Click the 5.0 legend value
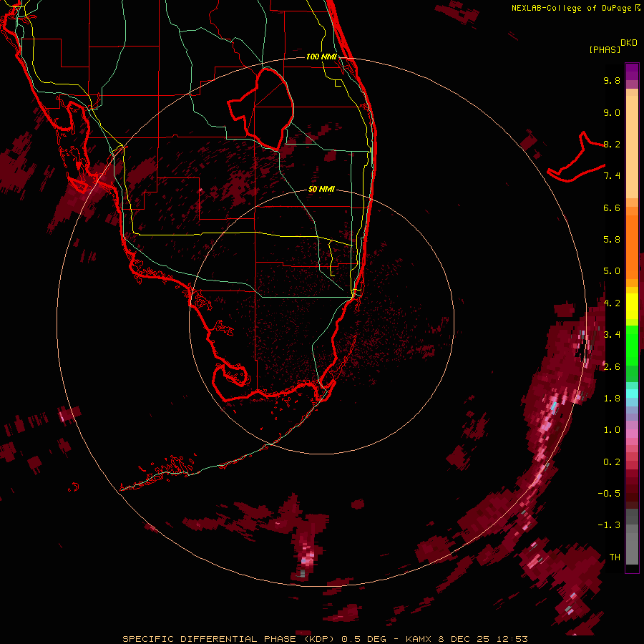This screenshot has width=644, height=644. 612,271
